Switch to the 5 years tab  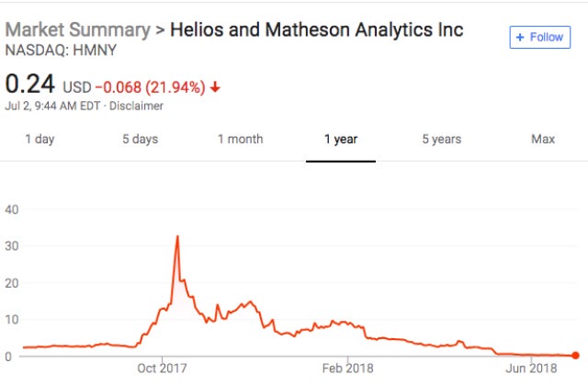click(441, 140)
